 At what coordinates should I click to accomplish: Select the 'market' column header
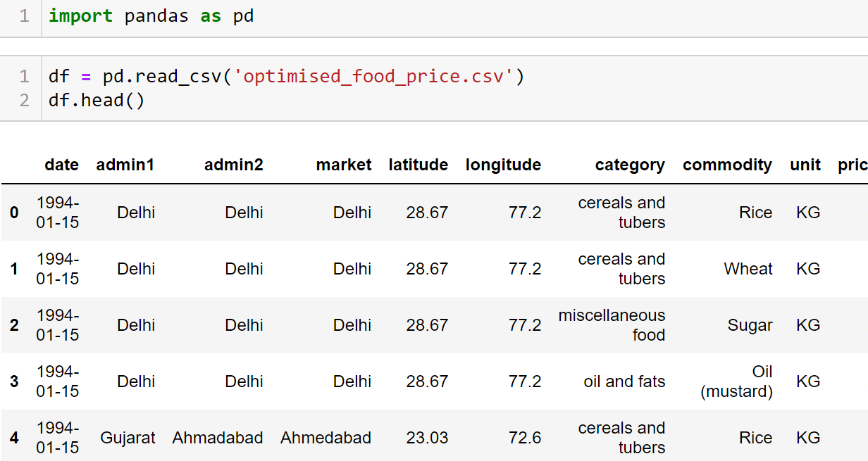[x=343, y=165]
